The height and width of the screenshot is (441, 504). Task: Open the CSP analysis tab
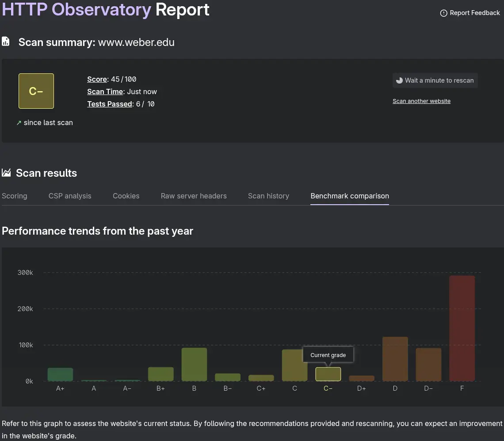(69, 196)
